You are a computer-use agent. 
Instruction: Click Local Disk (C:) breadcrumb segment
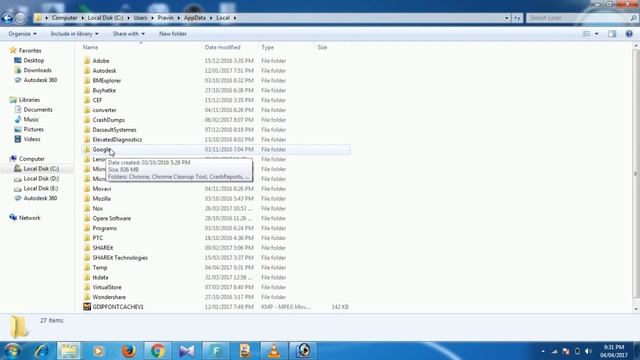105,18
